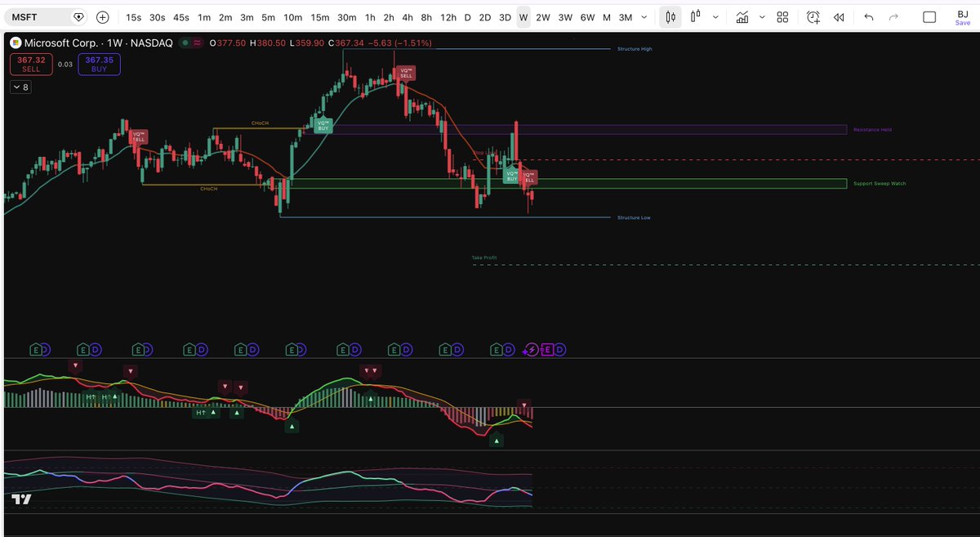Switch to the 15s interval
The width and height of the screenshot is (980, 537).
[x=133, y=17]
